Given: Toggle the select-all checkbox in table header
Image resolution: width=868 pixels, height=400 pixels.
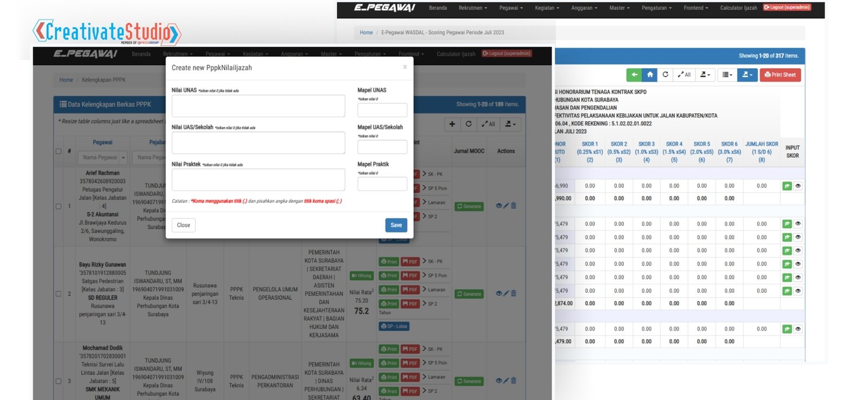Looking at the screenshot, I should [59, 151].
